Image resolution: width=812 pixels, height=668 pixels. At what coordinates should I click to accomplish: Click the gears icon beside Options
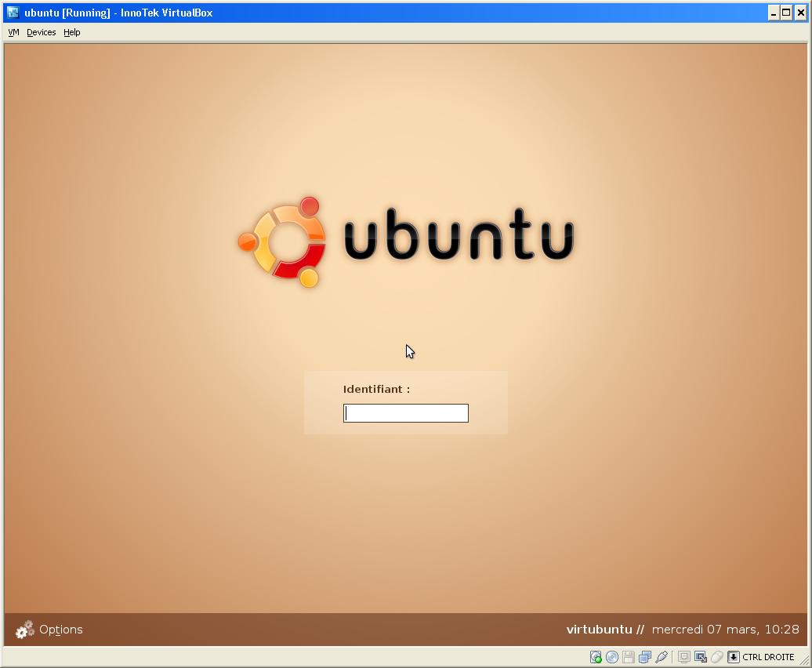tap(24, 630)
